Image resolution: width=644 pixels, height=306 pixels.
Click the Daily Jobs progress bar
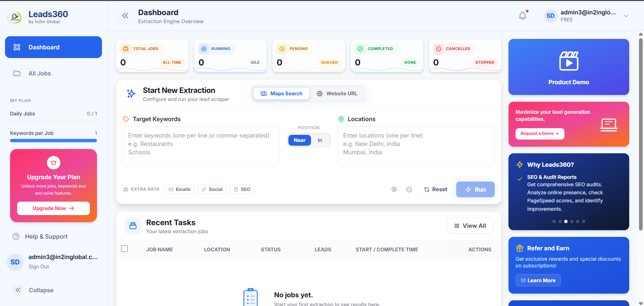click(x=53, y=121)
